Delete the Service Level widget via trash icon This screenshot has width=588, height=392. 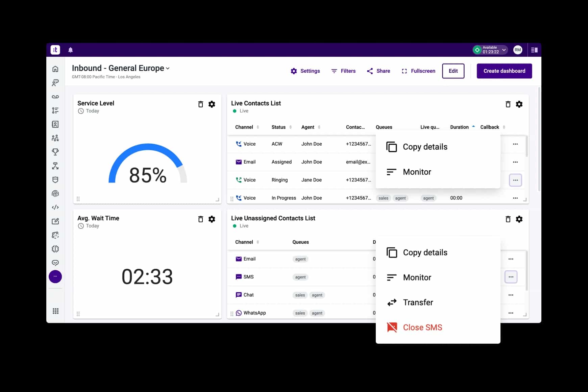click(x=200, y=104)
